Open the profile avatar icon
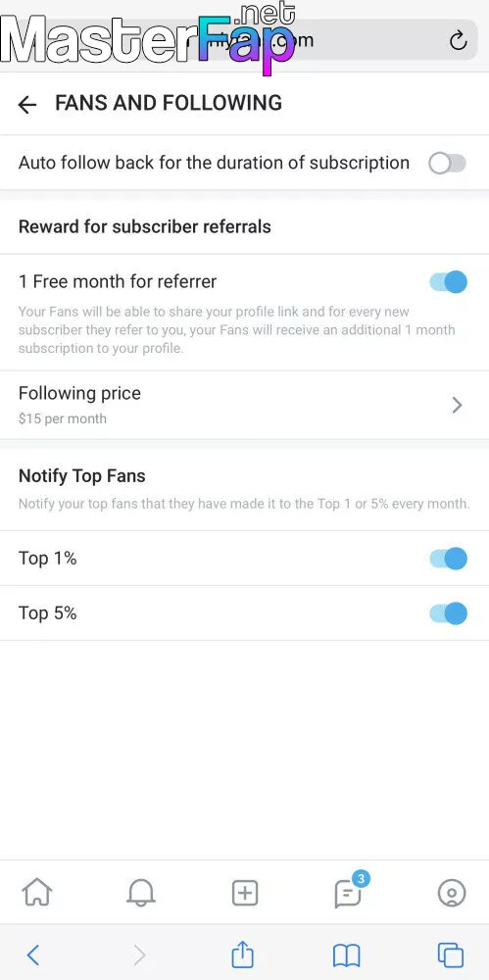 (x=452, y=893)
